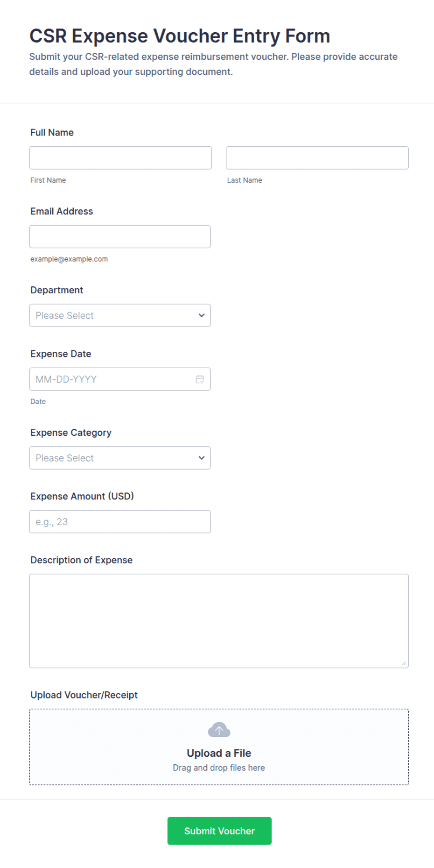434x868 pixels.
Task: Click the Full Name label
Action: point(52,133)
